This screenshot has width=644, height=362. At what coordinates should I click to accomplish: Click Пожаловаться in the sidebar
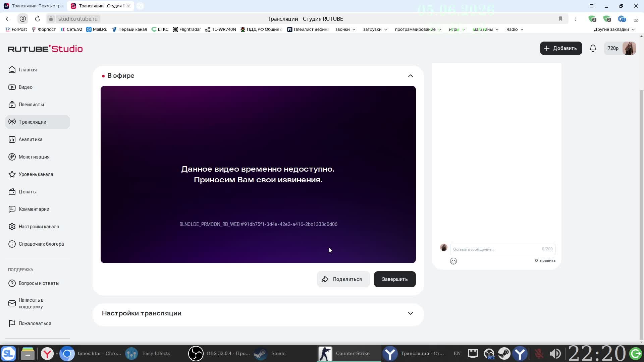tap(38, 323)
